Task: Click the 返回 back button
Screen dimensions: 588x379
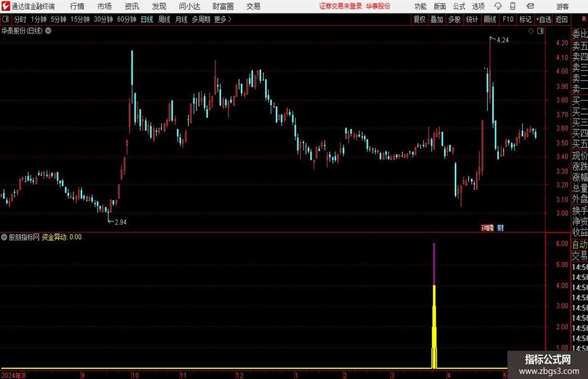Action: pos(561,19)
